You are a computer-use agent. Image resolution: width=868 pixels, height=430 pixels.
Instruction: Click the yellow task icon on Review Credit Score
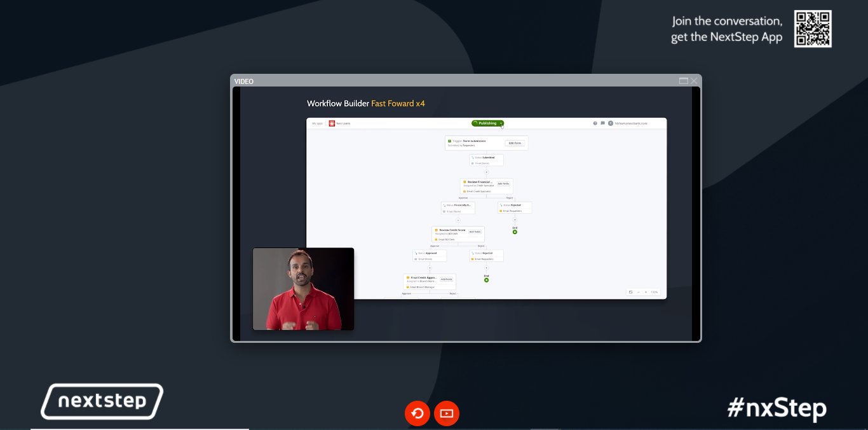[436, 230]
